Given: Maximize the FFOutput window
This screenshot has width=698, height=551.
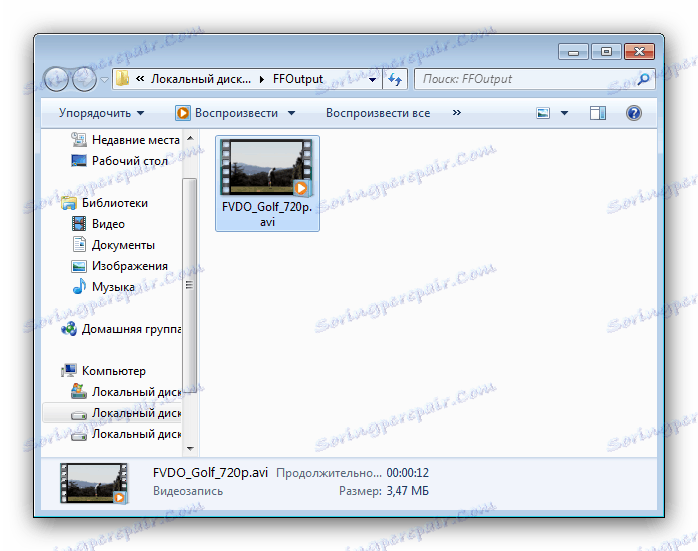Looking at the screenshot, I should [606, 52].
